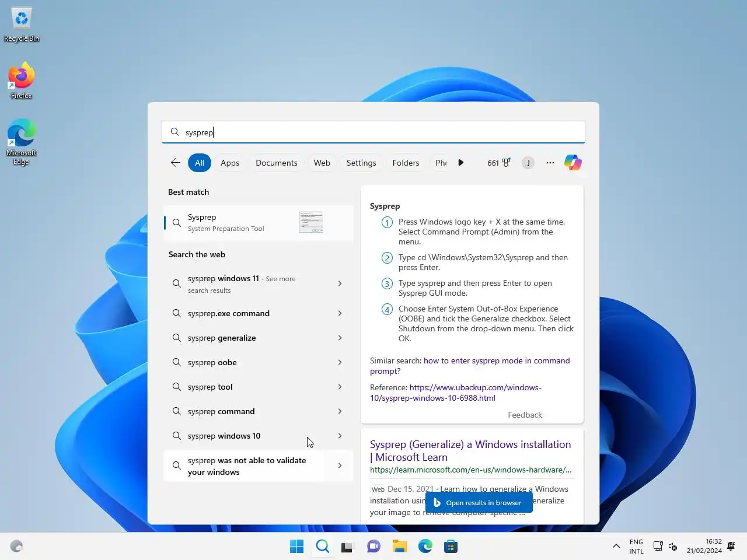Image resolution: width=747 pixels, height=560 pixels.
Task: Select the sysprep.exe command suggestion
Action: click(245, 313)
